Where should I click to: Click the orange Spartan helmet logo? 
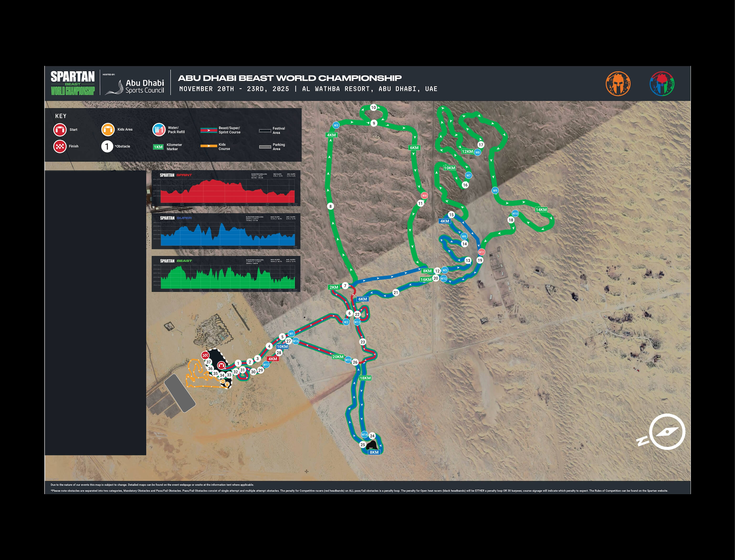618,84
